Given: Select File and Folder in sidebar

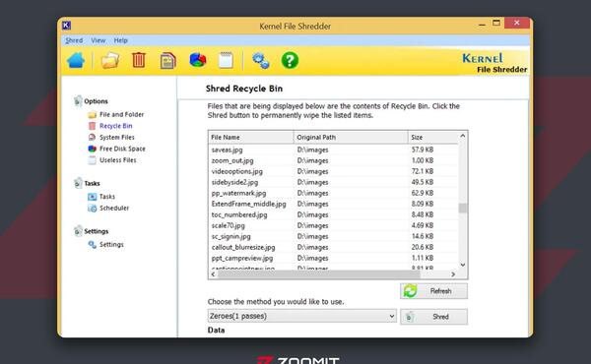Looking at the screenshot, I should click(x=121, y=114).
